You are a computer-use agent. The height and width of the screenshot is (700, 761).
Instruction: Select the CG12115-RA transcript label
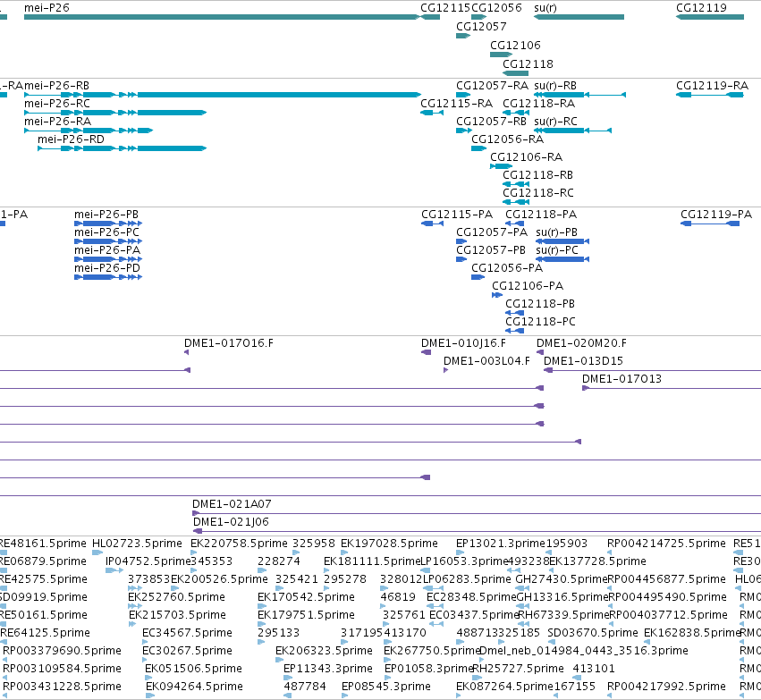[x=456, y=104]
